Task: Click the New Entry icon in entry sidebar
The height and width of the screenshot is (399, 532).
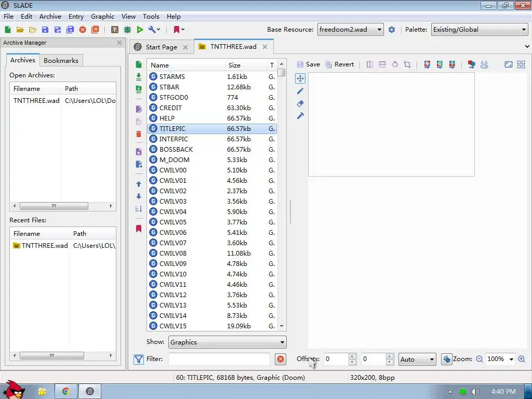Action: click(x=138, y=65)
